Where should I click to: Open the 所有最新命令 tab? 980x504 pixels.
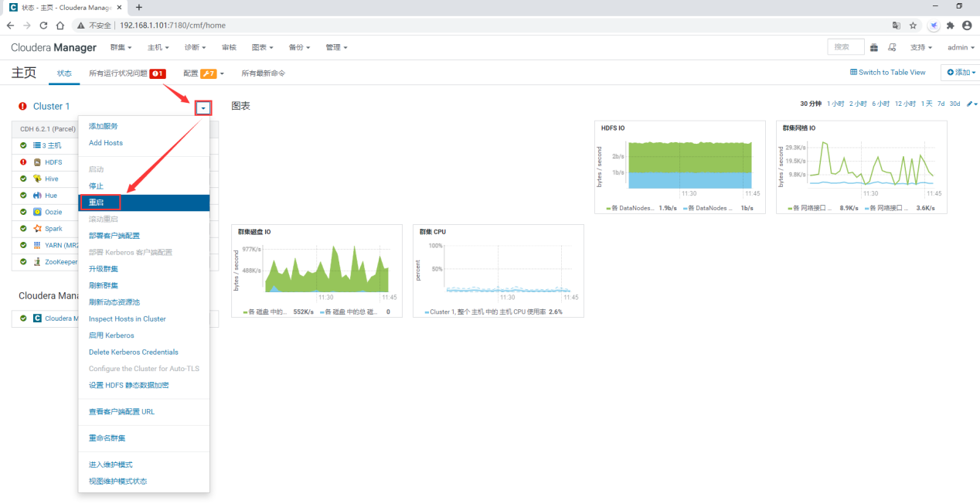pyautogui.click(x=264, y=73)
